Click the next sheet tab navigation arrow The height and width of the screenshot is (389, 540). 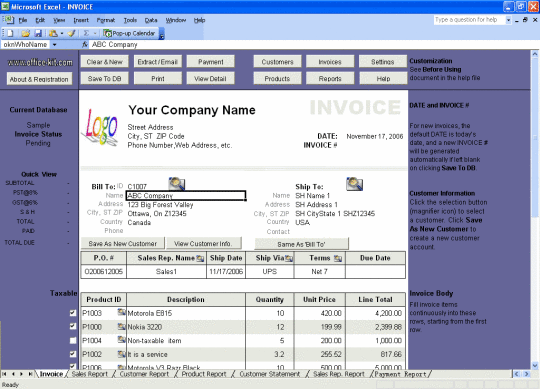pos(21,374)
